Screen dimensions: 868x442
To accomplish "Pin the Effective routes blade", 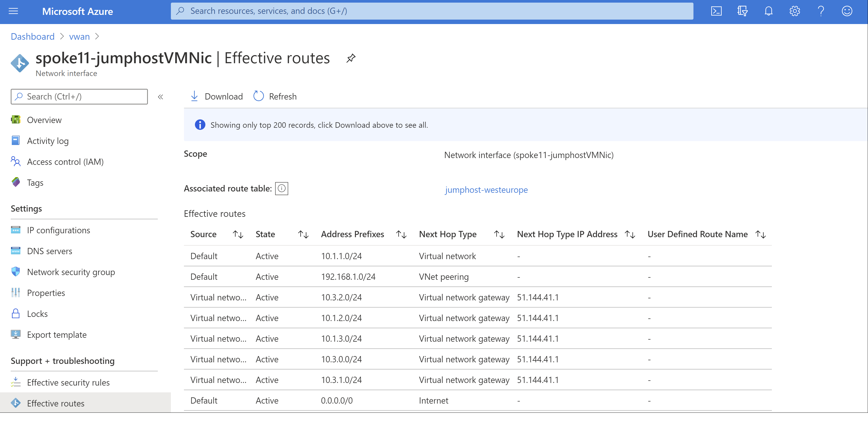I will [351, 58].
